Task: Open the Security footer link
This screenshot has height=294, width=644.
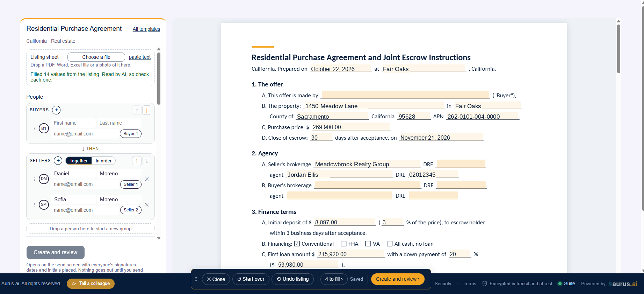Action: click(443, 283)
